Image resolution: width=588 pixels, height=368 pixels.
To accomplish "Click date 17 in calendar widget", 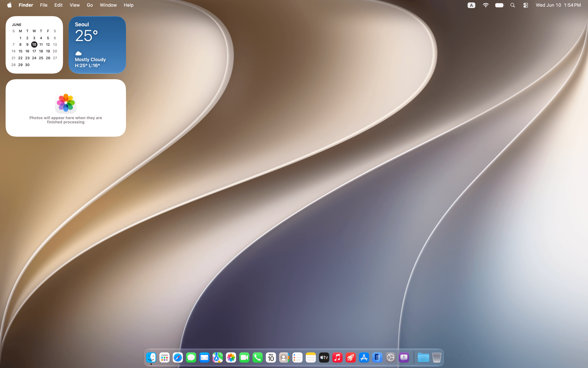I will [x=34, y=51].
